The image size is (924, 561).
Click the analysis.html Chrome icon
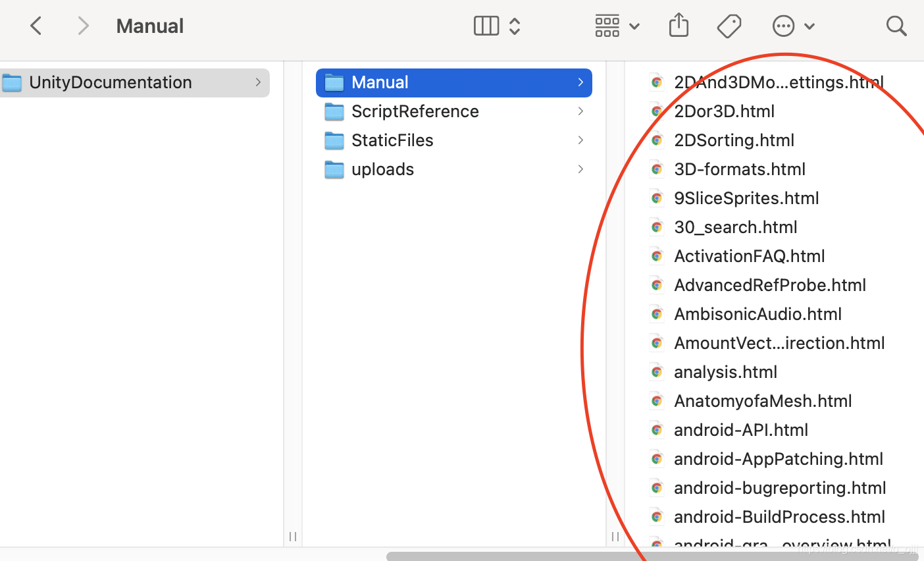(x=656, y=372)
